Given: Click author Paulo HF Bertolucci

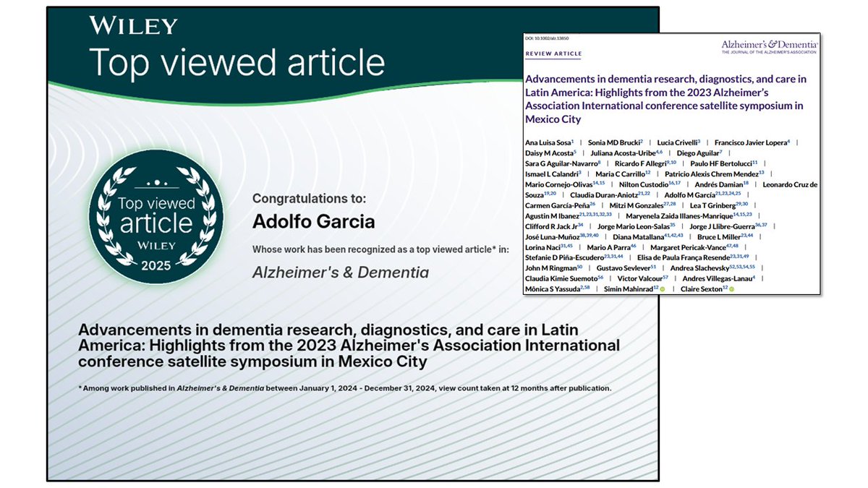Looking at the screenshot, I should click(x=723, y=165).
